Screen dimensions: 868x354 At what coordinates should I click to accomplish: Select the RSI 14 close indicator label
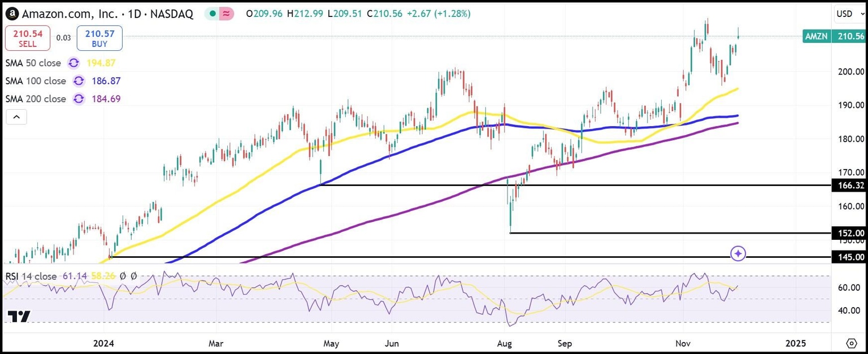coord(31,276)
